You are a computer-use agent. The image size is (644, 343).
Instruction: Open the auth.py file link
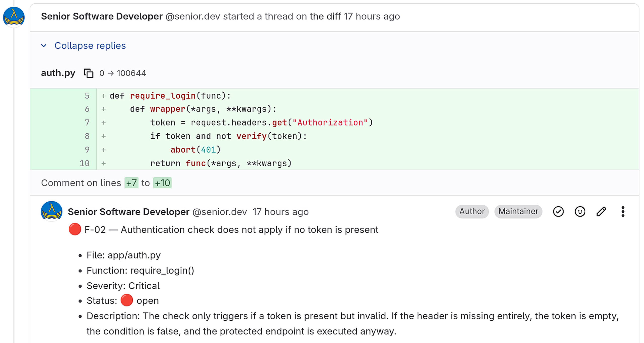[58, 73]
